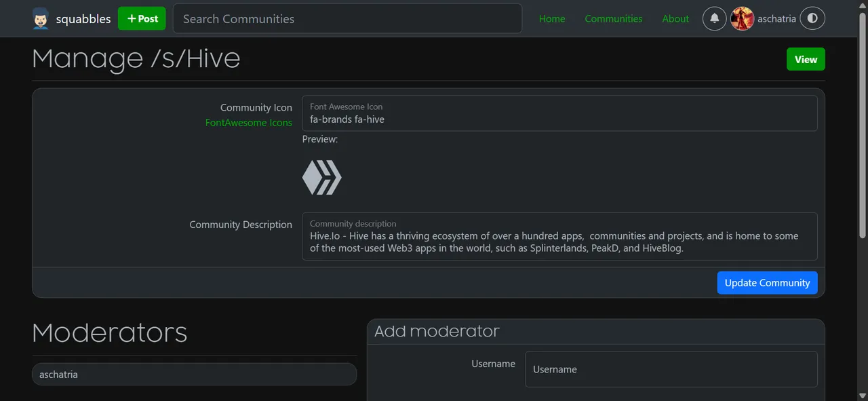This screenshot has width=868, height=401.
Task: Click the squabbles mascot logo icon
Action: [41, 19]
